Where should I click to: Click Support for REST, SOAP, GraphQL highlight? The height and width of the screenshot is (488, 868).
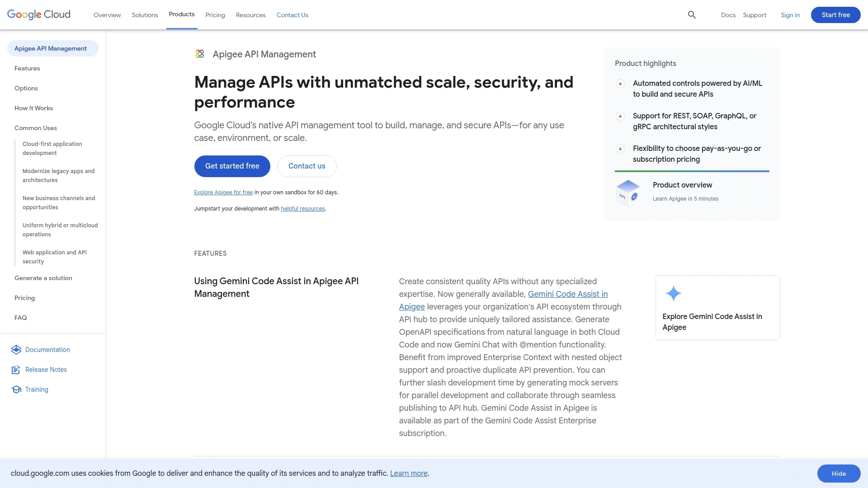point(694,122)
